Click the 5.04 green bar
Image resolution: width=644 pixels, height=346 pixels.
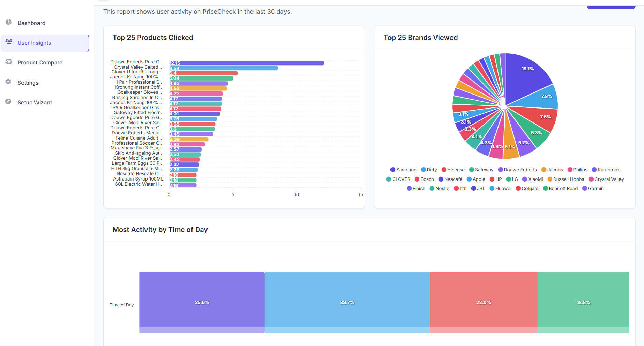coord(201,78)
